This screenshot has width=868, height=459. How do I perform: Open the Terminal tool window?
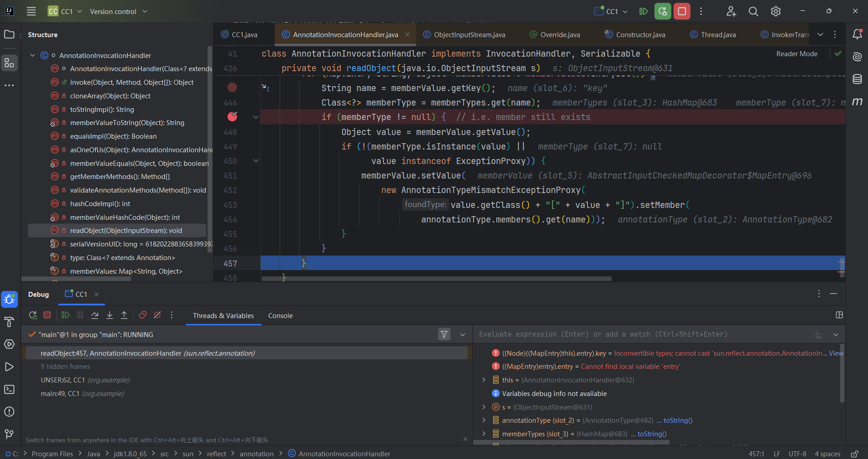click(x=9, y=389)
